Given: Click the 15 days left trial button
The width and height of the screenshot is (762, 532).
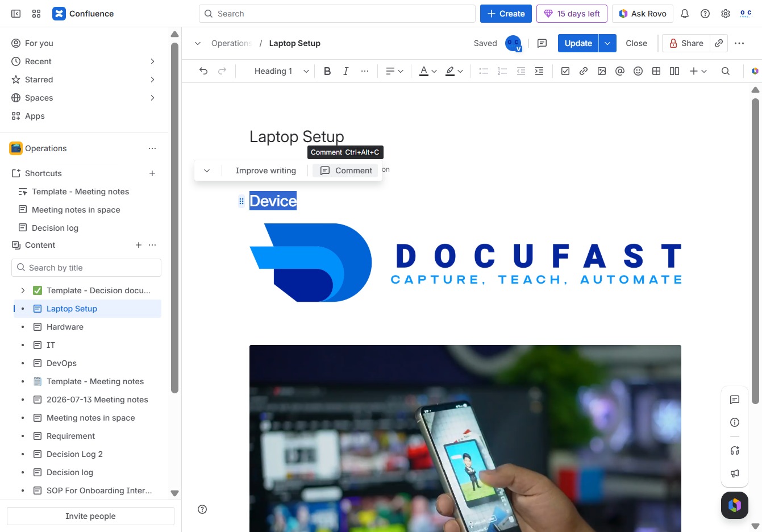Looking at the screenshot, I should 572,14.
